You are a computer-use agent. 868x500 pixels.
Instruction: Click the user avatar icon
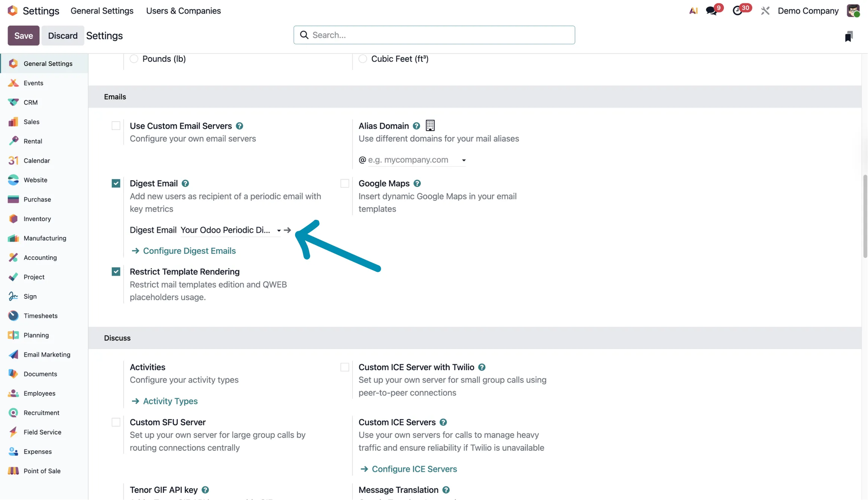pos(853,10)
